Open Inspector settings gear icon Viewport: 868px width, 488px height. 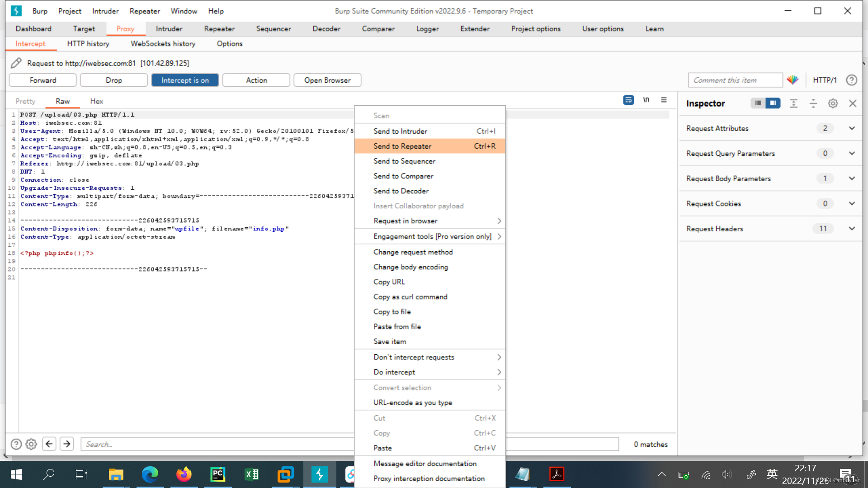833,103
